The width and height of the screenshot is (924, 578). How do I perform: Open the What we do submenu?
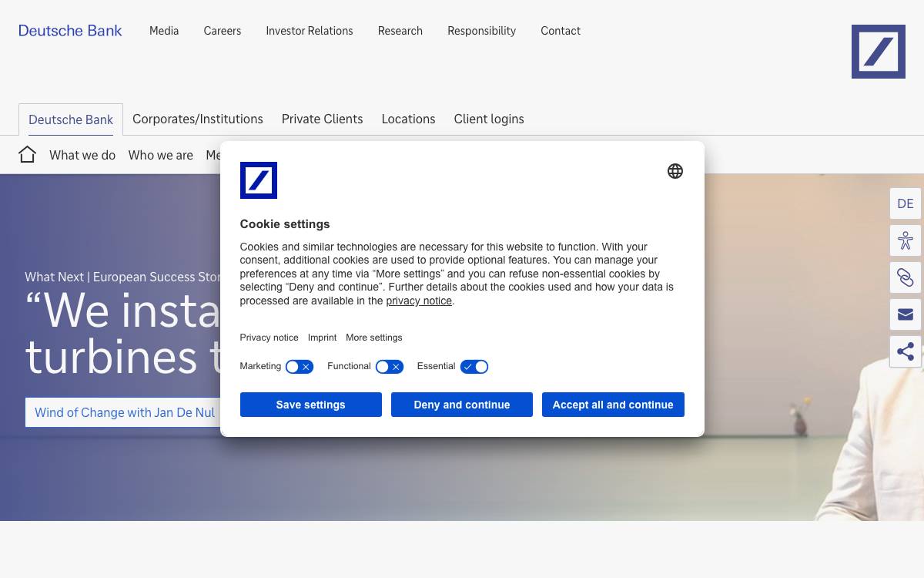82,155
